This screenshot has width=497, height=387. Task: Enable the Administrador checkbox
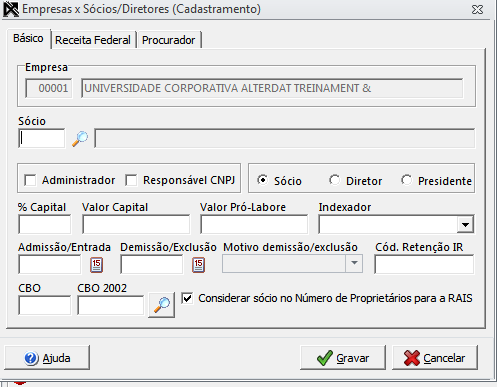(30, 180)
